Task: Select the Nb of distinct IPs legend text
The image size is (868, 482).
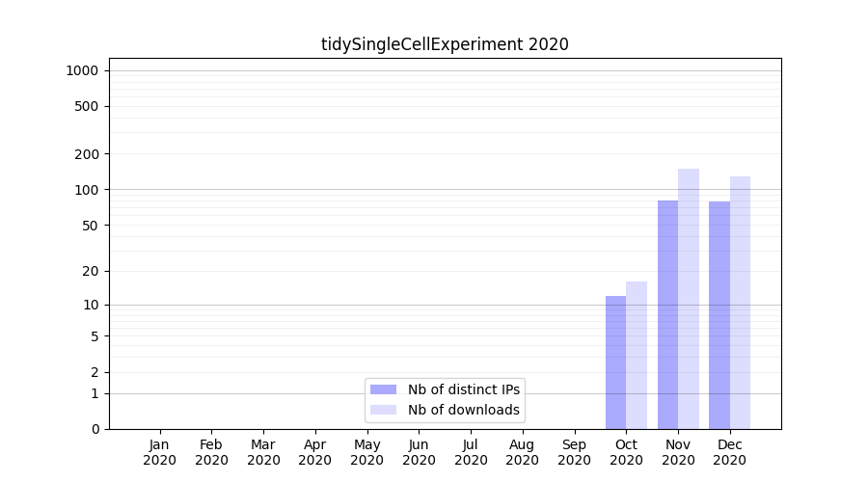Action: [464, 389]
